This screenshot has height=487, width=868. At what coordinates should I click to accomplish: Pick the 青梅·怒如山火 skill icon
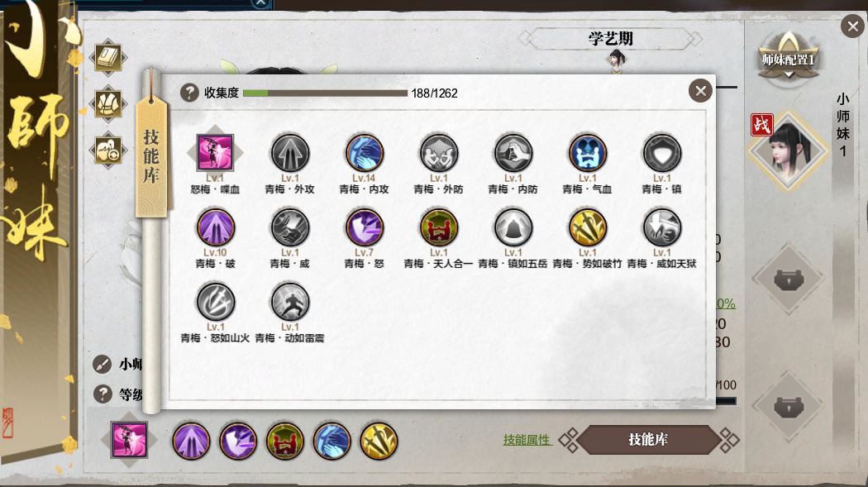click(216, 302)
